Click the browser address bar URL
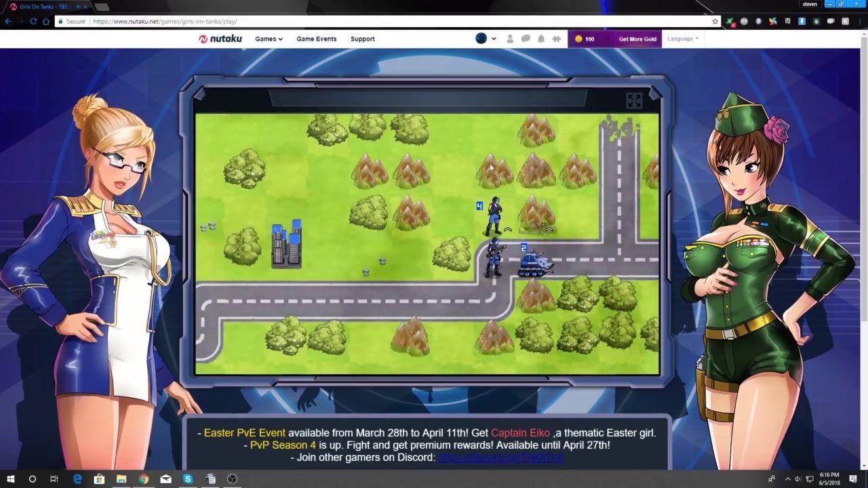This screenshot has height=488, width=868. 165,22
